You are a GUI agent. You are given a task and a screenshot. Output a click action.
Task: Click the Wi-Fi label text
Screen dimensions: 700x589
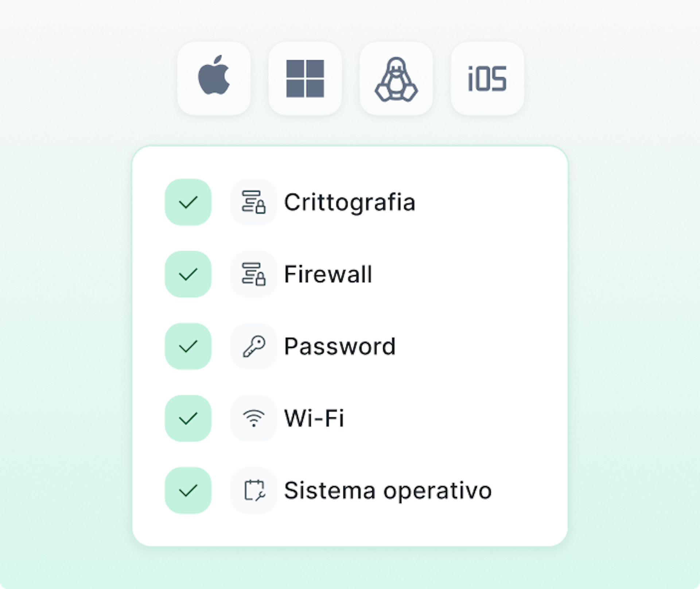(x=314, y=418)
